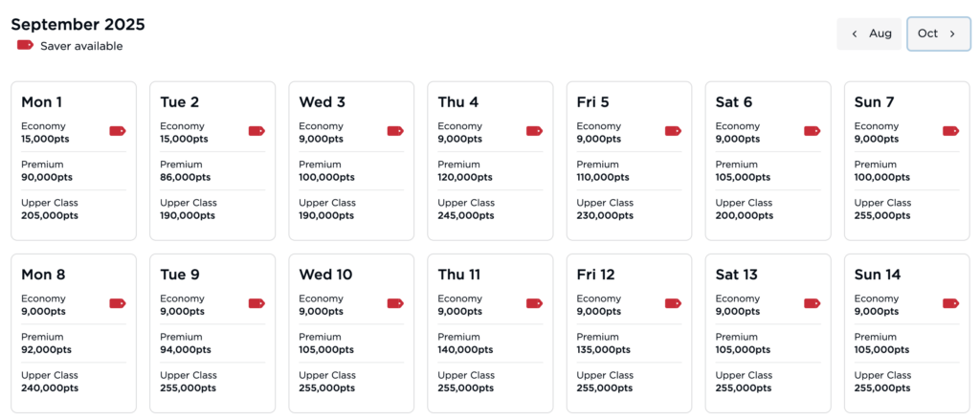This screenshot has width=980, height=420.
Task: Click the saver tag icon on Sat 13
Action: [x=812, y=303]
